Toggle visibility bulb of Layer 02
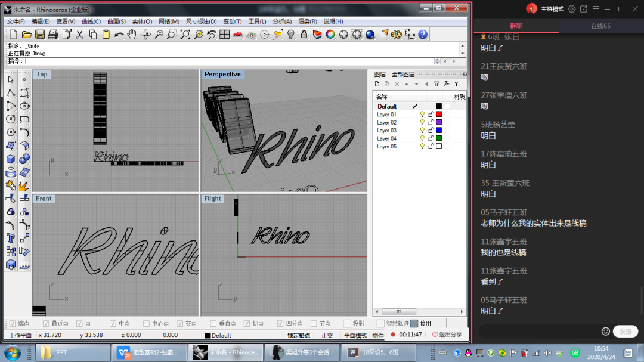The width and height of the screenshot is (644, 362). [422, 122]
